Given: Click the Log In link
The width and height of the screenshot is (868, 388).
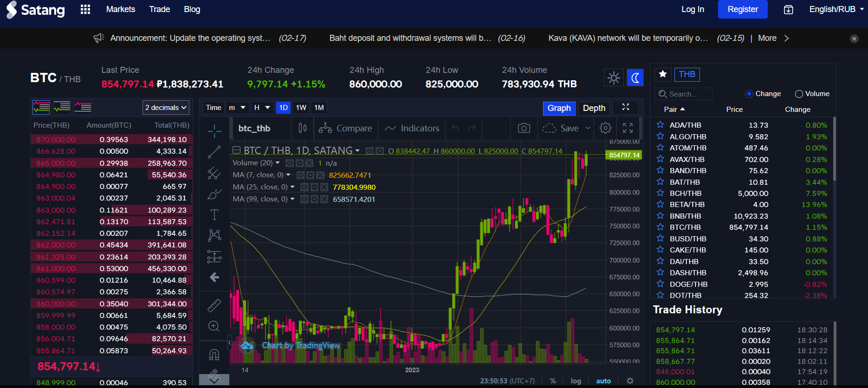Looking at the screenshot, I should (693, 9).
